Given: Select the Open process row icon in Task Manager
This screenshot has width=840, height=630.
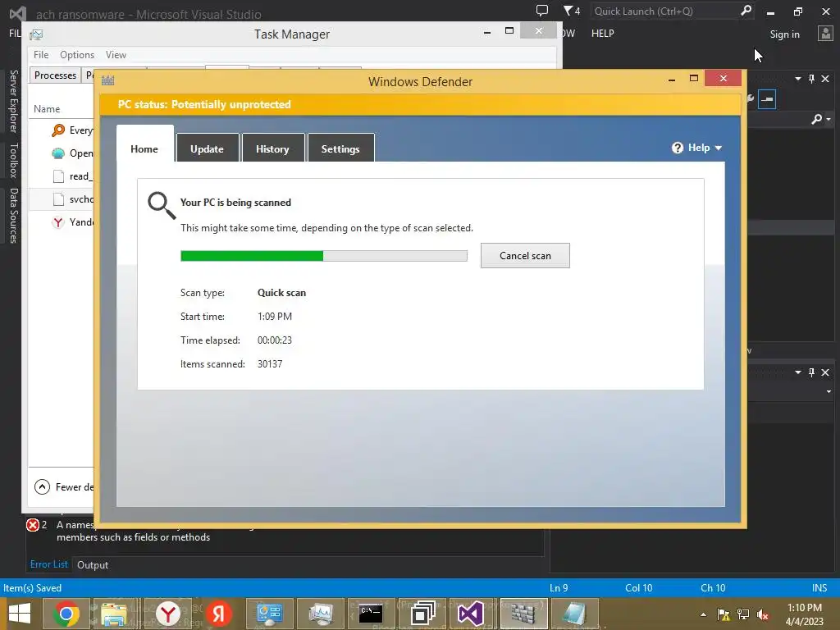Looking at the screenshot, I should pyautogui.click(x=58, y=153).
